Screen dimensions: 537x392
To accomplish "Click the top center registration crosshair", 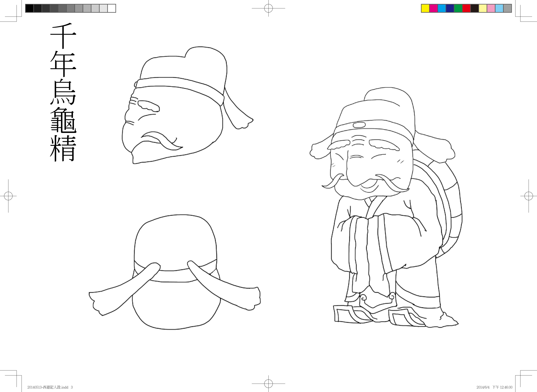I will click(268, 8).
